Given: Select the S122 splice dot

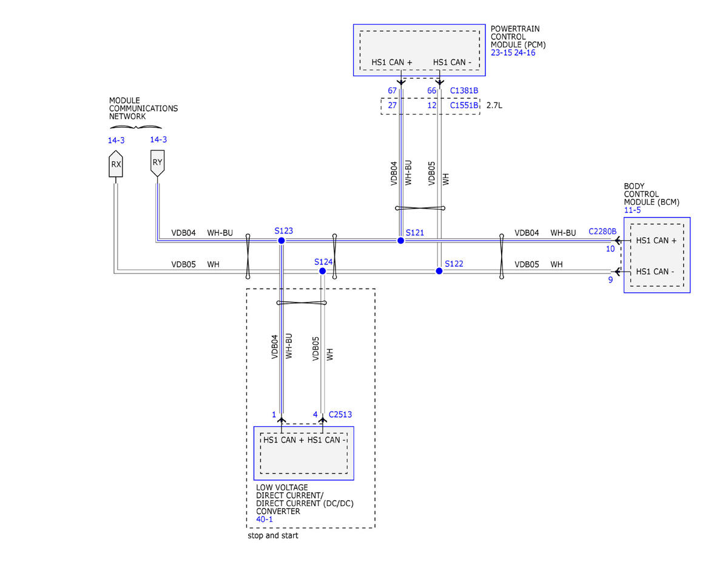Looking at the screenshot, I should pyautogui.click(x=439, y=270).
